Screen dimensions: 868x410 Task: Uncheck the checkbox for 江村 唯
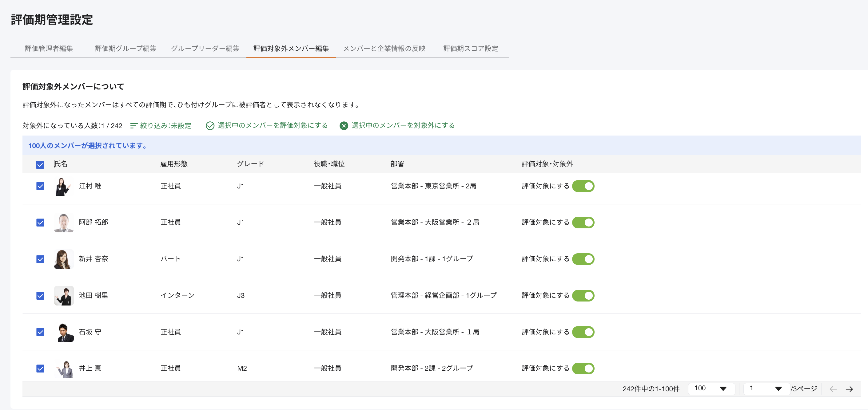point(40,186)
